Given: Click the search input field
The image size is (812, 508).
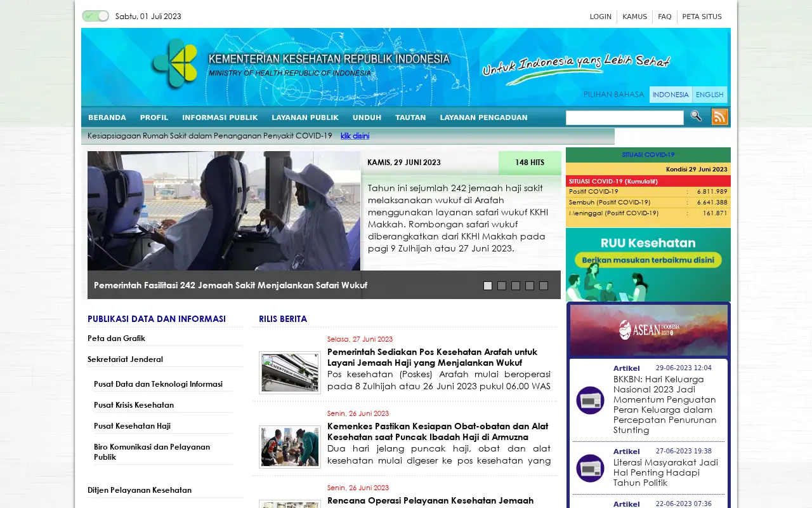Looking at the screenshot, I should 625,117.
